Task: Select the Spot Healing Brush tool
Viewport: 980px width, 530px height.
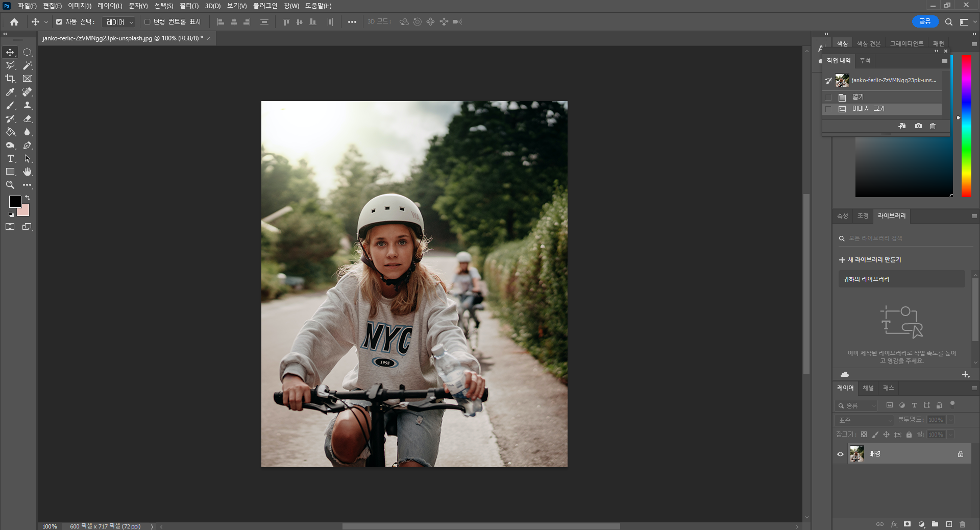Action: point(28,92)
